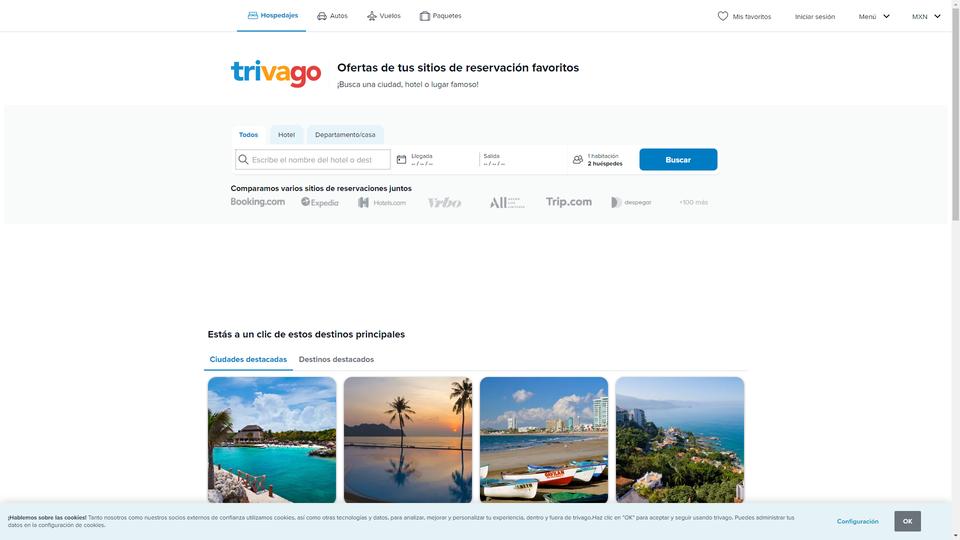The height and width of the screenshot is (540, 960).
Task: Click the Vuelos airplane icon
Action: pyautogui.click(x=372, y=16)
